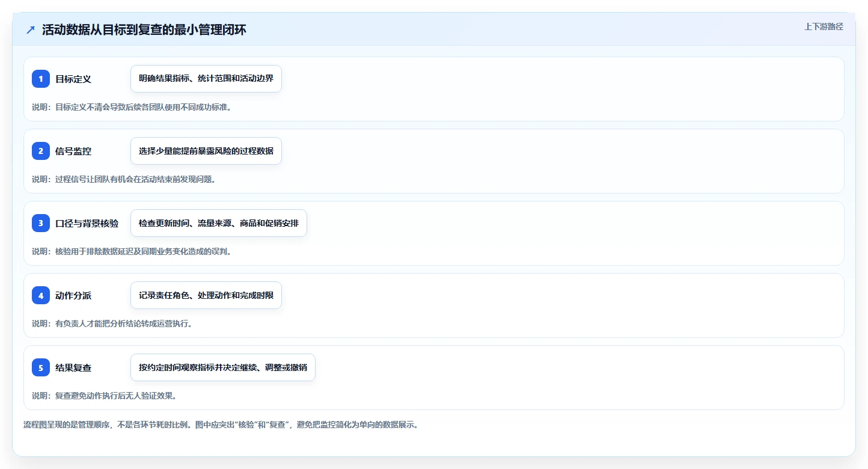Click the title 活动数据从目标到复查的最小管理闭环
The width and height of the screenshot is (868, 469).
144,30
